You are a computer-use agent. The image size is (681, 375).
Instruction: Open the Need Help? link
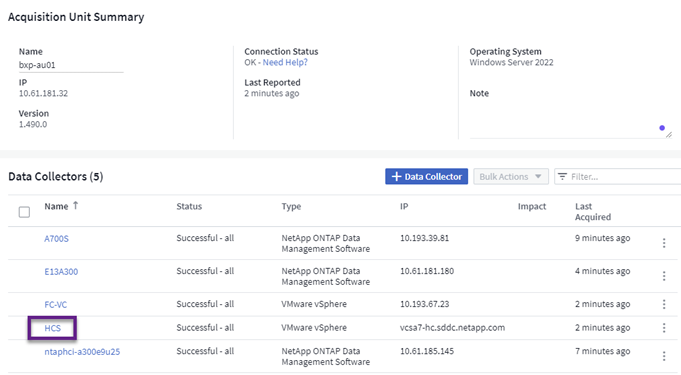click(285, 62)
